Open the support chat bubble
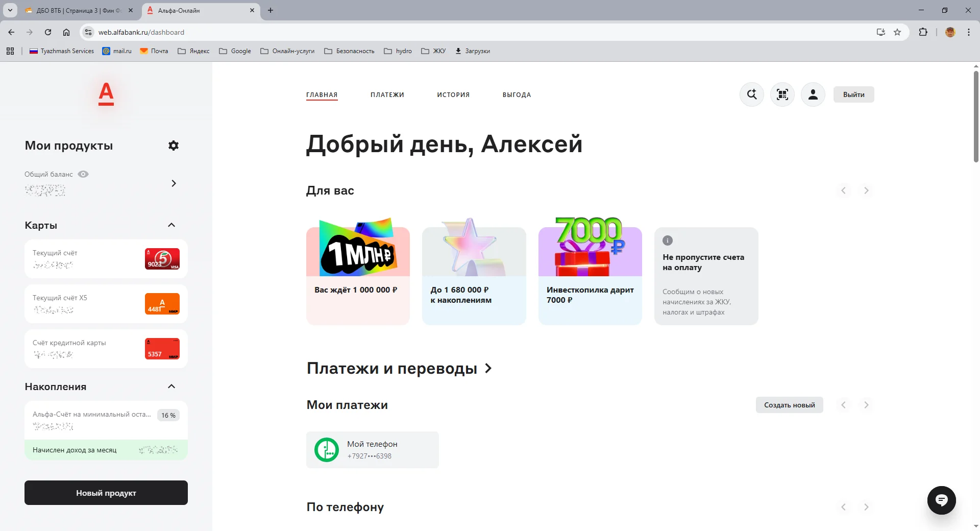980x531 pixels. [942, 500]
